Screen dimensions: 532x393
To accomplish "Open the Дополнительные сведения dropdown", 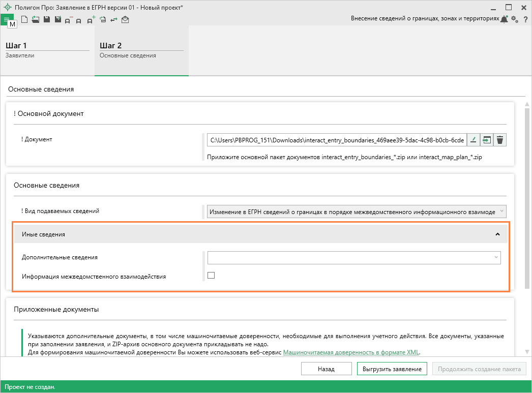I will [x=353, y=258].
